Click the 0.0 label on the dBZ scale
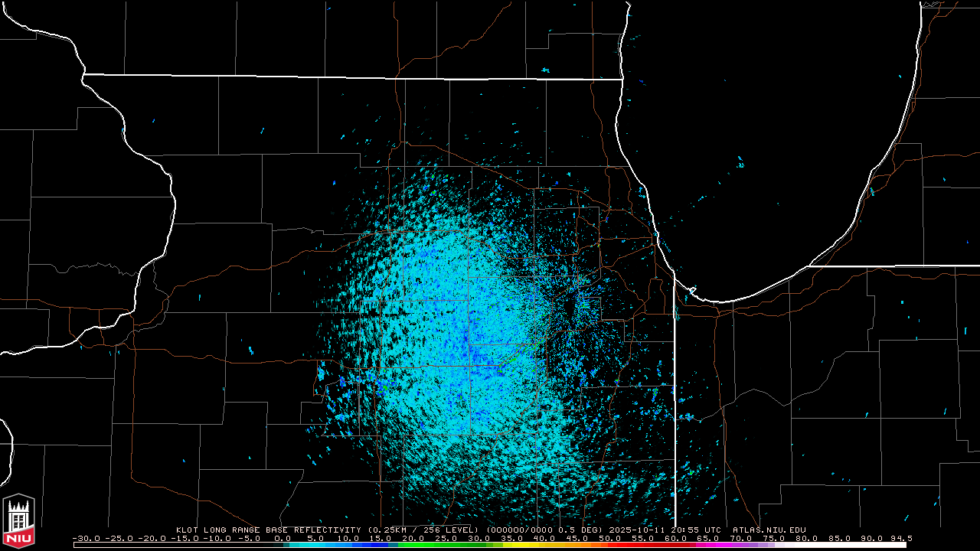Viewport: 980px width, 551px height. (282, 538)
